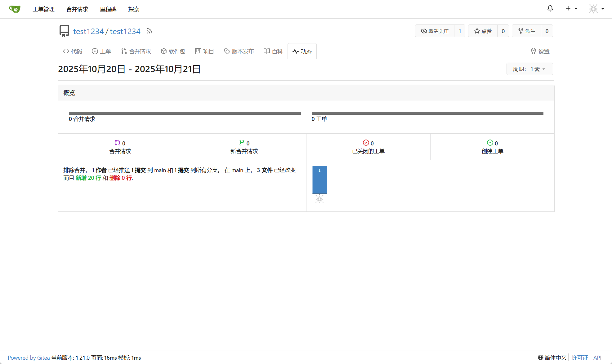Open the test1234 owner link
612x364 pixels.
(88, 31)
